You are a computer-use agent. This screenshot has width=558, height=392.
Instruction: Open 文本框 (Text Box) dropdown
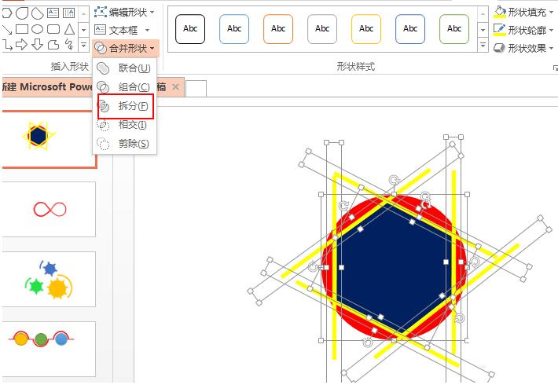coord(122,30)
